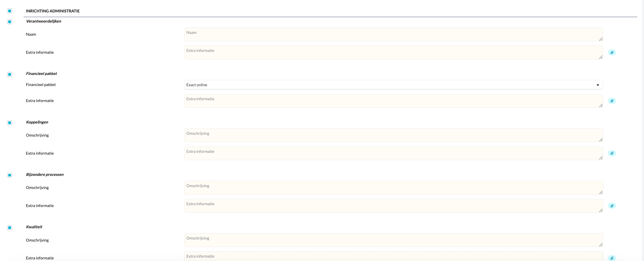
Task: Click the paperclip attachment icon beside Verantwoordelijken Extra informatie
Action: pyautogui.click(x=612, y=52)
